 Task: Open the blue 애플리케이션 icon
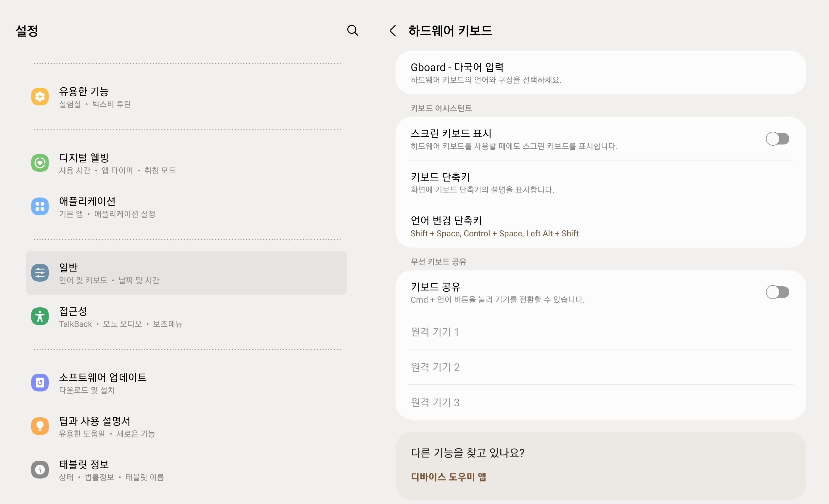tap(40, 207)
